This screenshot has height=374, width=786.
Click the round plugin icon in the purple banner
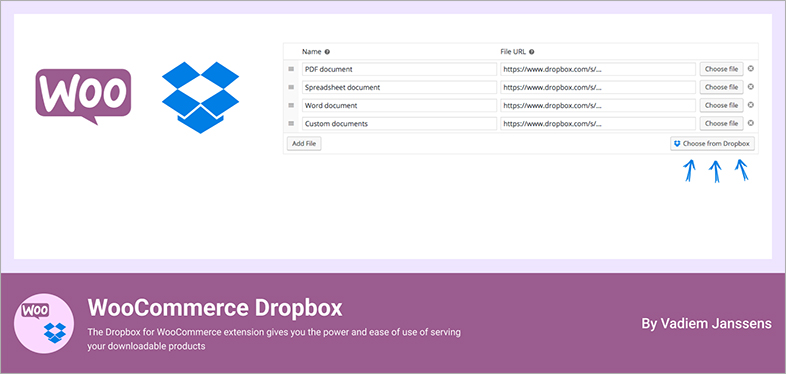click(x=44, y=323)
